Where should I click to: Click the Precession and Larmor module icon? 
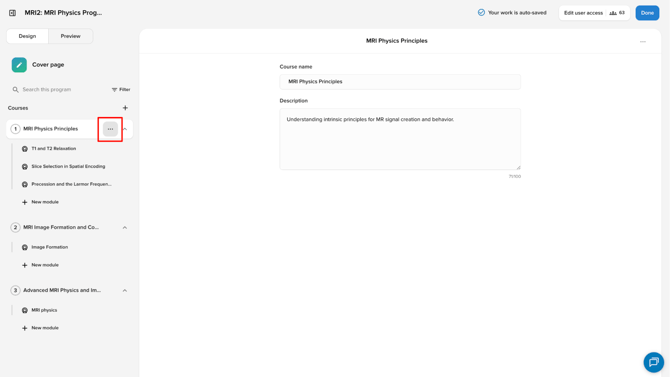[x=25, y=184]
